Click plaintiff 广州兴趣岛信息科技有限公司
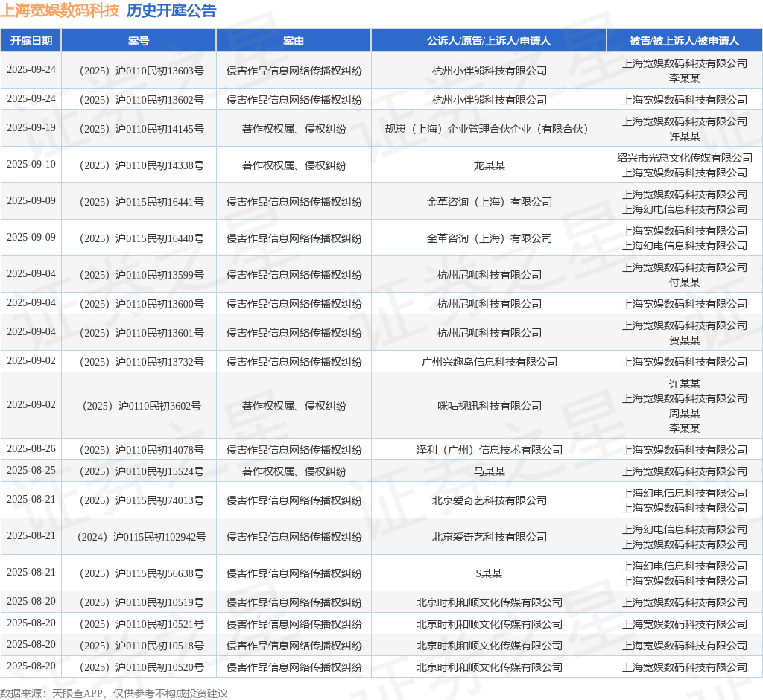763x700 pixels. click(x=489, y=362)
